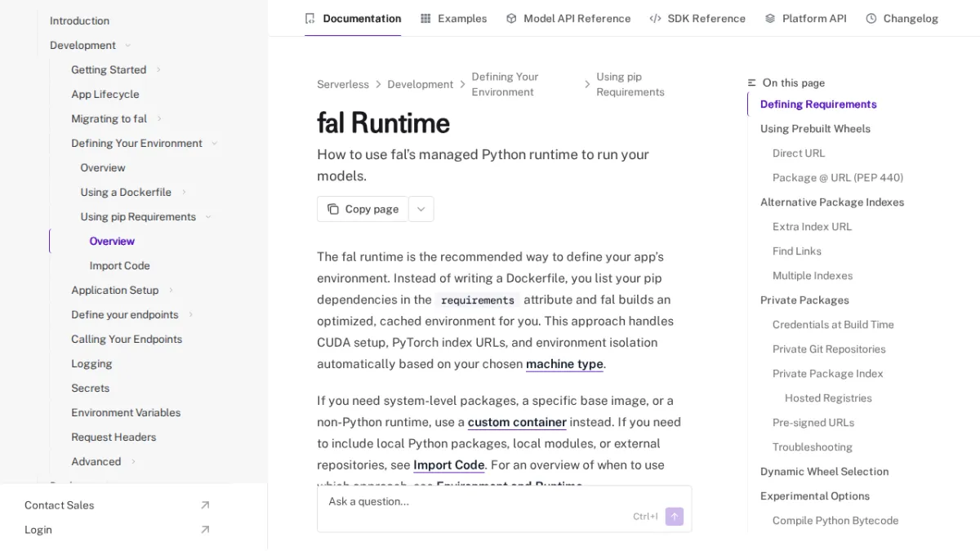The height and width of the screenshot is (551, 980).
Task: Select highlighted Overview under pip Requirements
Action: coord(112,242)
